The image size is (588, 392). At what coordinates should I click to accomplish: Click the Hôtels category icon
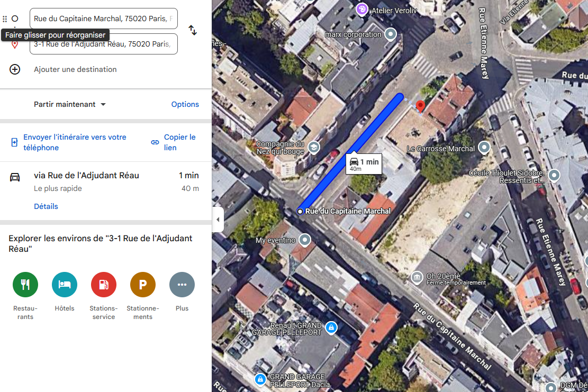pyautogui.click(x=65, y=285)
